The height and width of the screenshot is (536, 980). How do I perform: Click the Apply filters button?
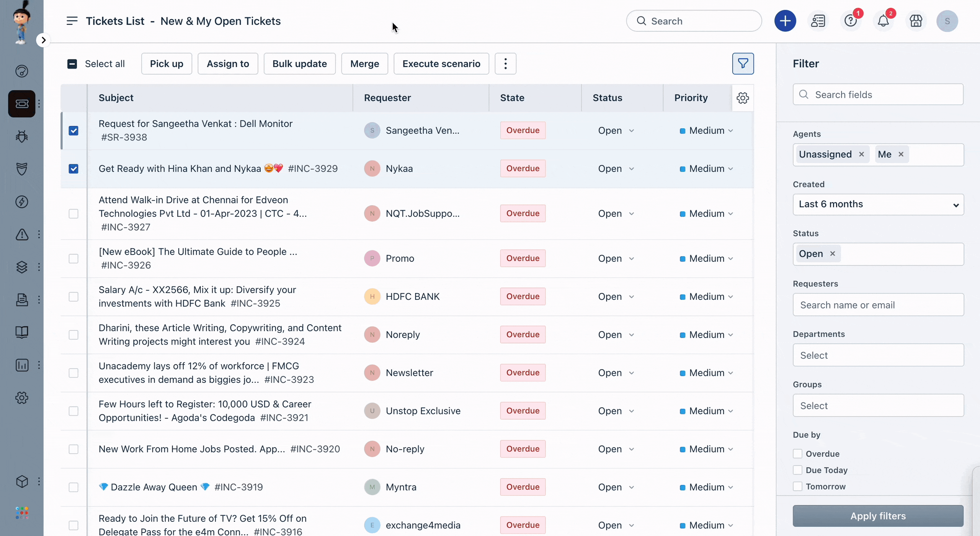pyautogui.click(x=878, y=516)
